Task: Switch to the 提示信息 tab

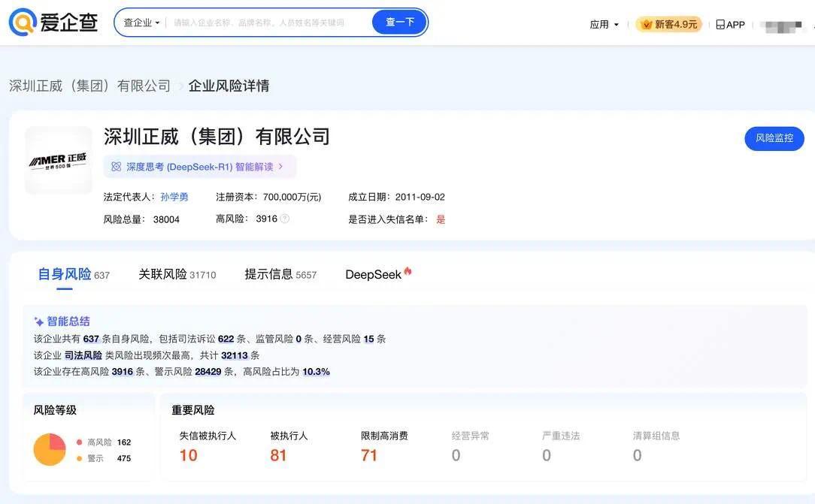Action: click(280, 274)
